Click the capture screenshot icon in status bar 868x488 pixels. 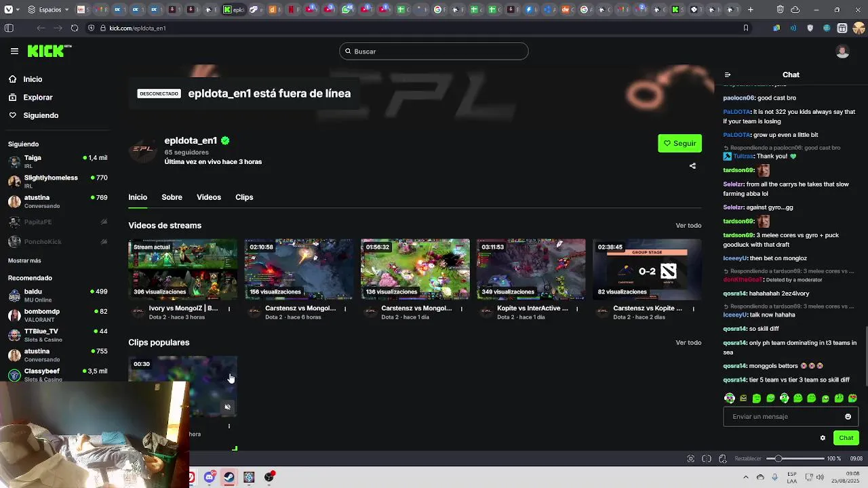pos(691,459)
